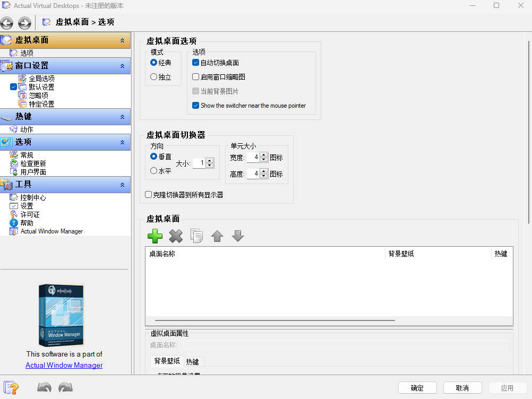Click the 虚拟桌面 breadcrumb icon in header

(47, 22)
